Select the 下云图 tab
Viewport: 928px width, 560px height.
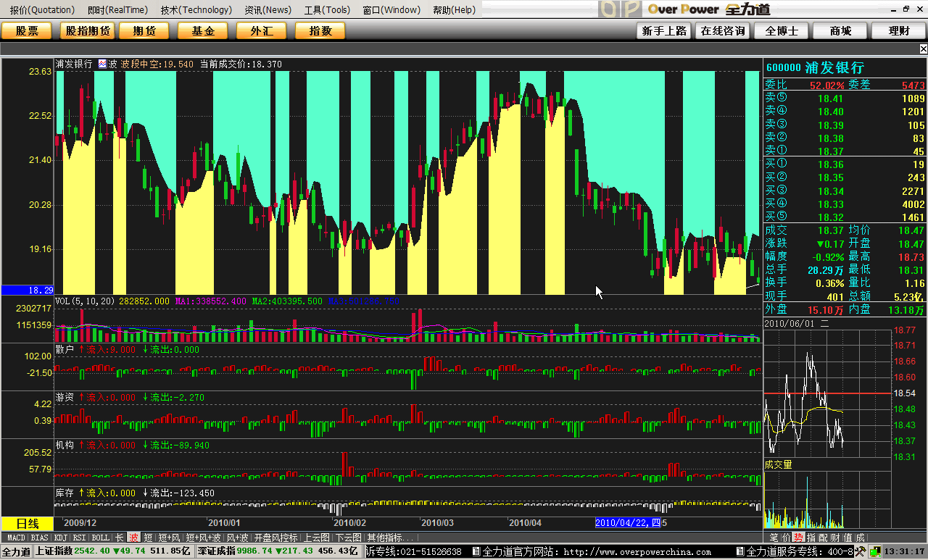coord(348,538)
